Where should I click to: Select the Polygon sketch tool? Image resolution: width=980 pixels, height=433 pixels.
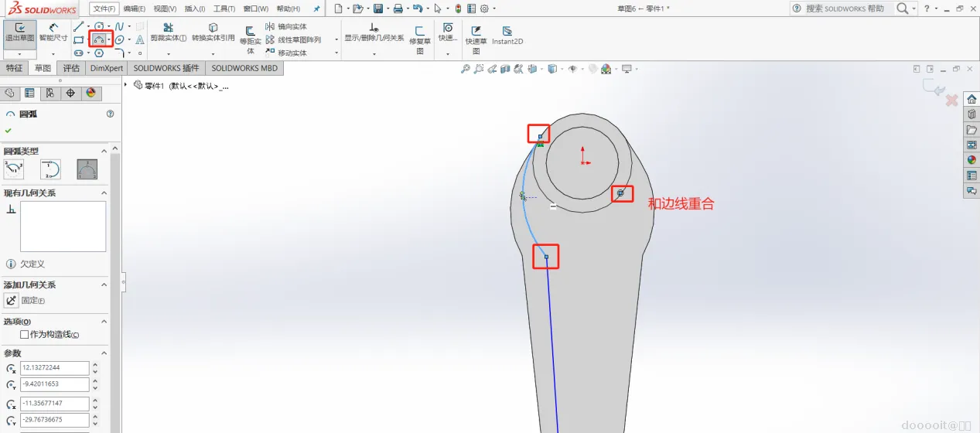[x=99, y=53]
